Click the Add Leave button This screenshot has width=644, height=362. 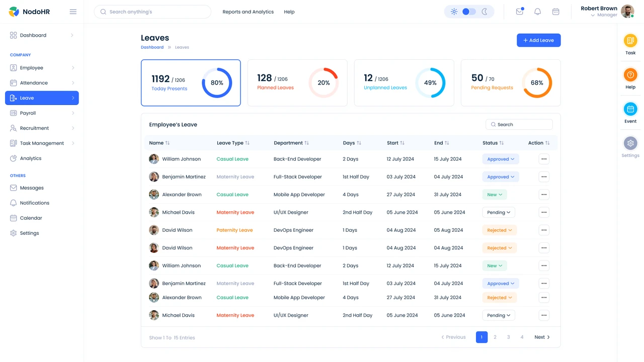[538, 40]
